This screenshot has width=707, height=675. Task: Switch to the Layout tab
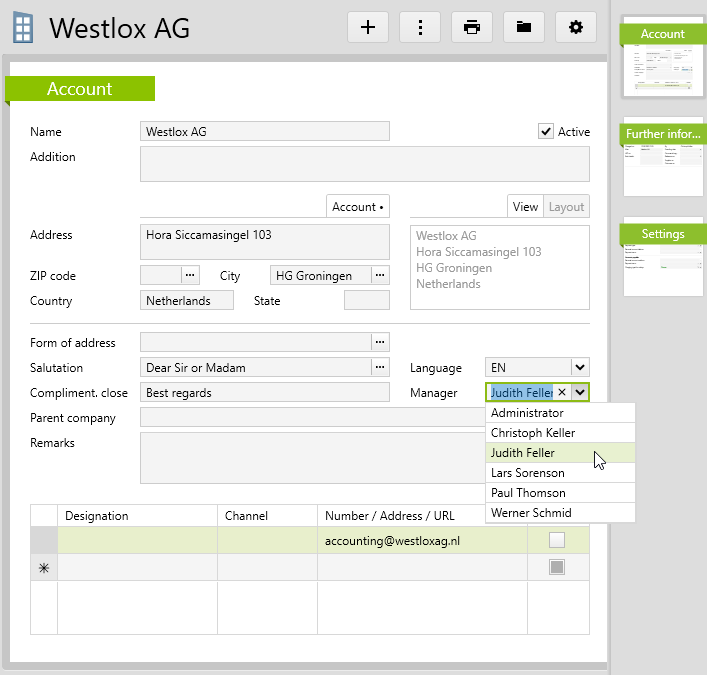[x=566, y=207]
